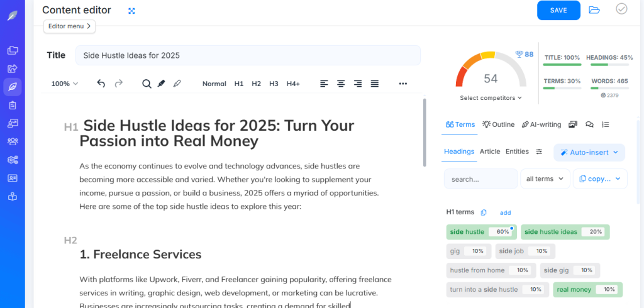
Task: Click the search magnifier icon in the toolbar
Action: 147,84
